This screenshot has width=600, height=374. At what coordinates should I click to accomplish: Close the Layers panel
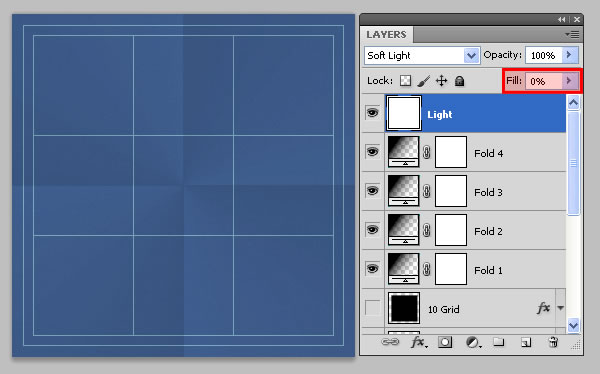coord(577,20)
